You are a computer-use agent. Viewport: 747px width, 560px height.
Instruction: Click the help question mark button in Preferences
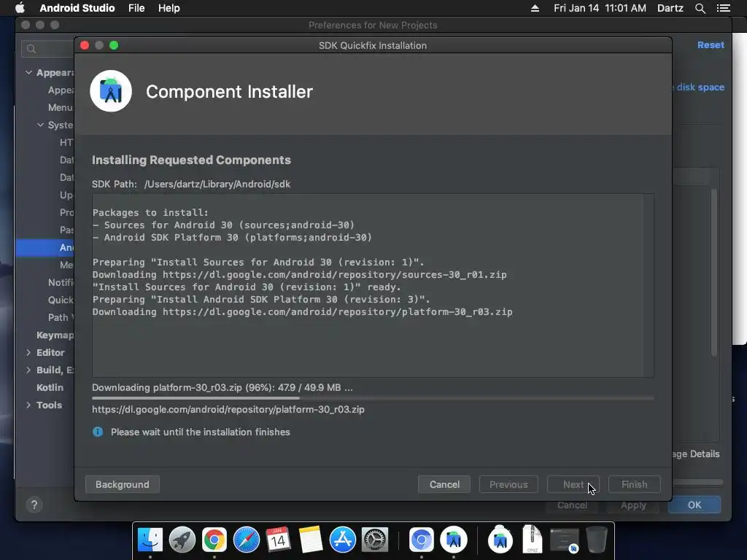click(x=34, y=505)
